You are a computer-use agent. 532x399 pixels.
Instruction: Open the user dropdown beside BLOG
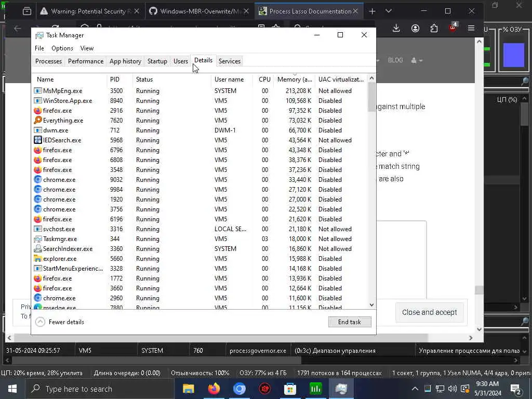pos(416,60)
